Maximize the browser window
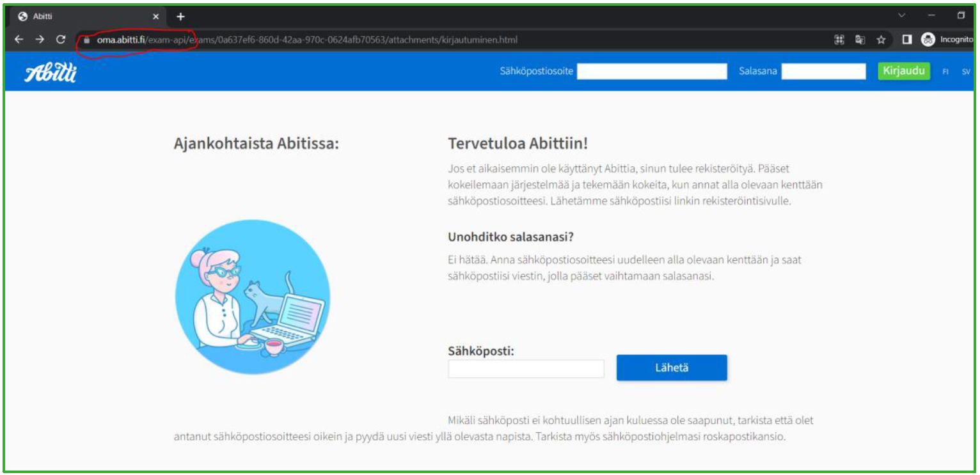 [961, 15]
